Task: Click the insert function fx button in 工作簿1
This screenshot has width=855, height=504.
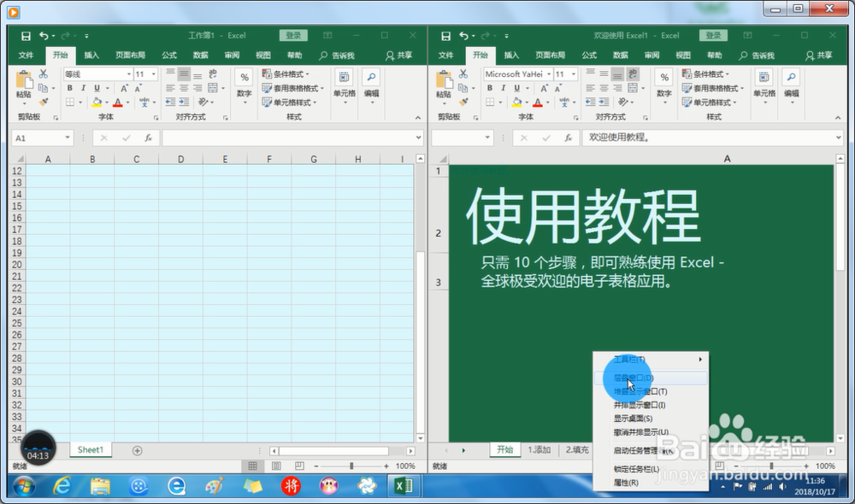Action: pyautogui.click(x=148, y=138)
